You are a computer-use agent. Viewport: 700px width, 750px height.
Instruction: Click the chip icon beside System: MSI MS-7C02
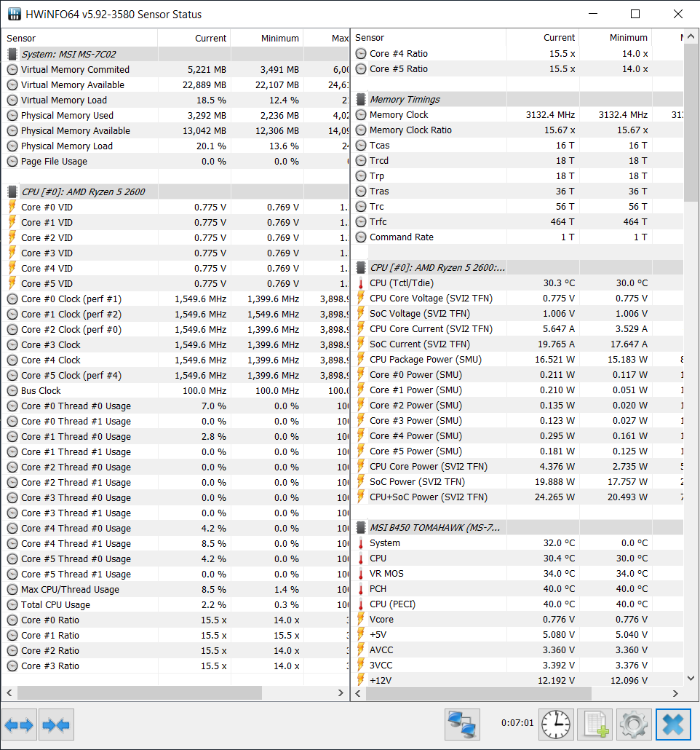pyautogui.click(x=12, y=54)
